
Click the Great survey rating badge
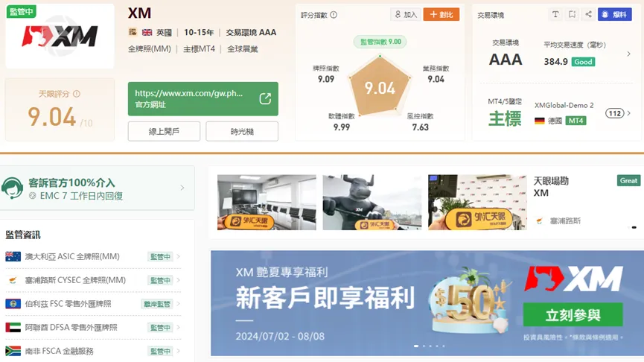[628, 180]
